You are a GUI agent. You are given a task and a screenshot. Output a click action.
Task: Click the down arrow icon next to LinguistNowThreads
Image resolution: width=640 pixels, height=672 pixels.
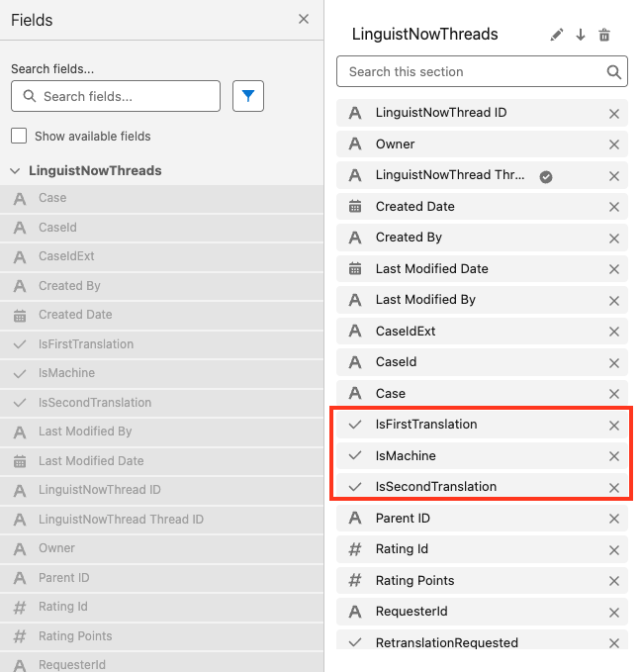[x=581, y=35]
